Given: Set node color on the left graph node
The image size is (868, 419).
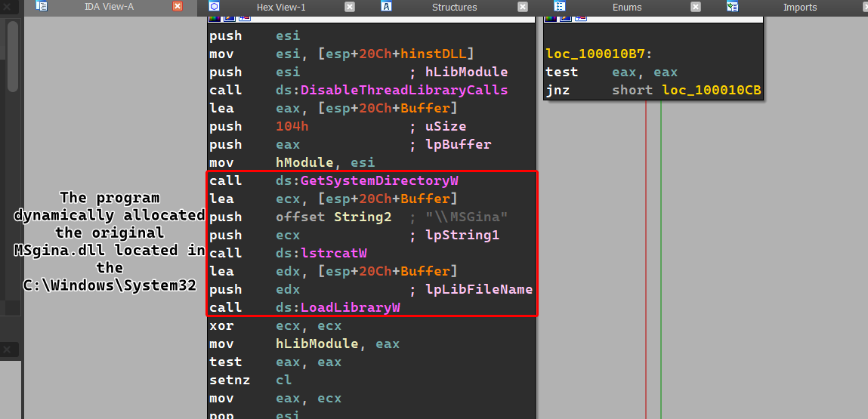Looking at the screenshot, I should 213,18.
